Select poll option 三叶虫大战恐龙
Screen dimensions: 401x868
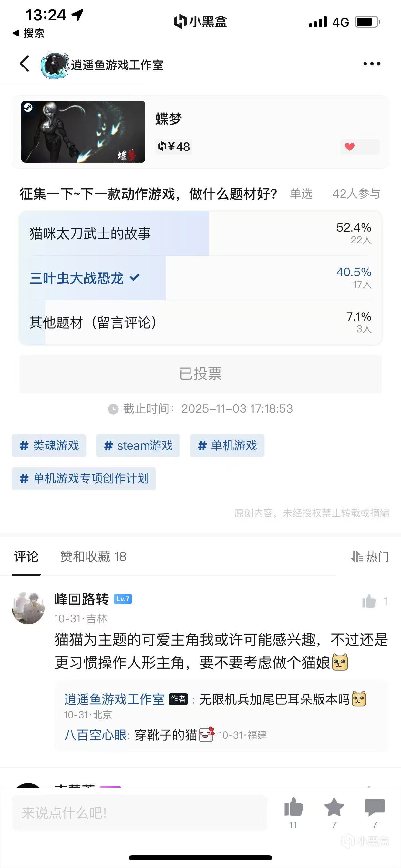200,278
